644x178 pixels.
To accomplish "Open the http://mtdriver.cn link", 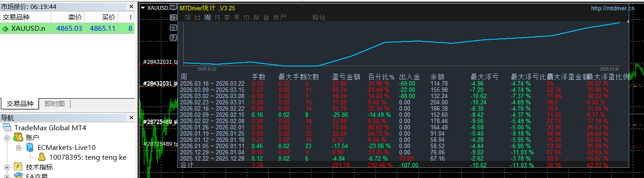I will click(612, 8).
